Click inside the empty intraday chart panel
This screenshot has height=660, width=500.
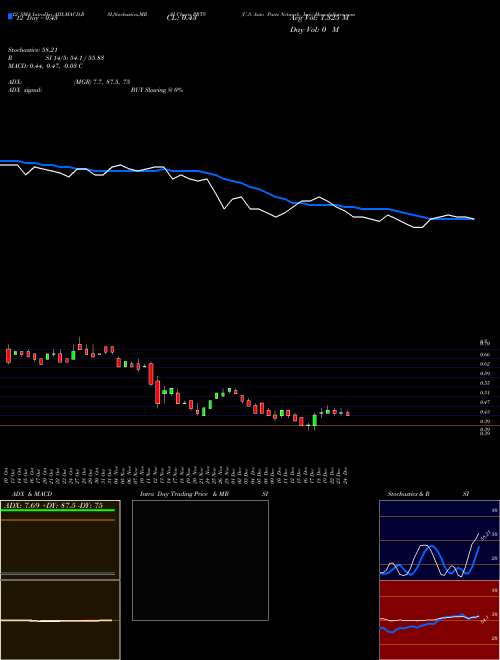pos(200,560)
